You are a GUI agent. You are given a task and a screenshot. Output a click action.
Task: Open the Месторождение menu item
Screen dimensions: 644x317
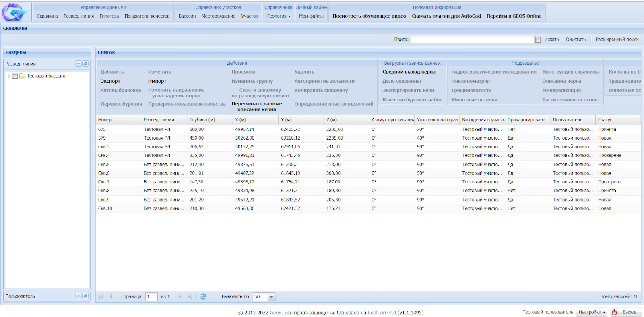point(219,16)
